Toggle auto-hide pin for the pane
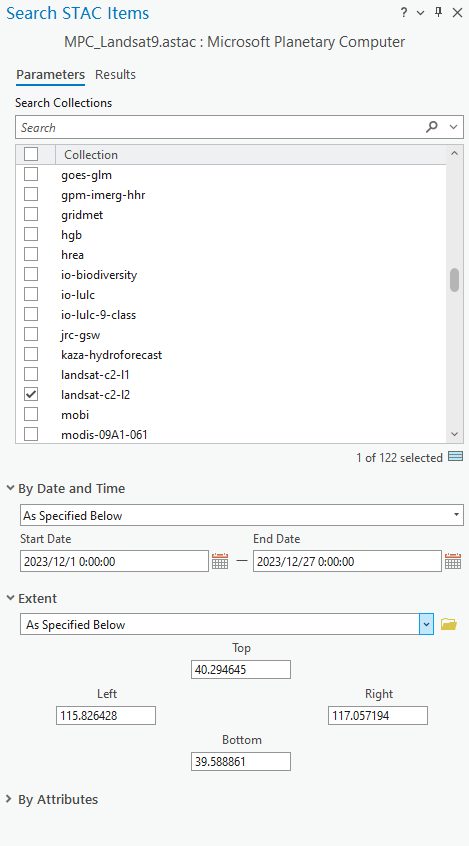This screenshot has width=469, height=846. (438, 12)
